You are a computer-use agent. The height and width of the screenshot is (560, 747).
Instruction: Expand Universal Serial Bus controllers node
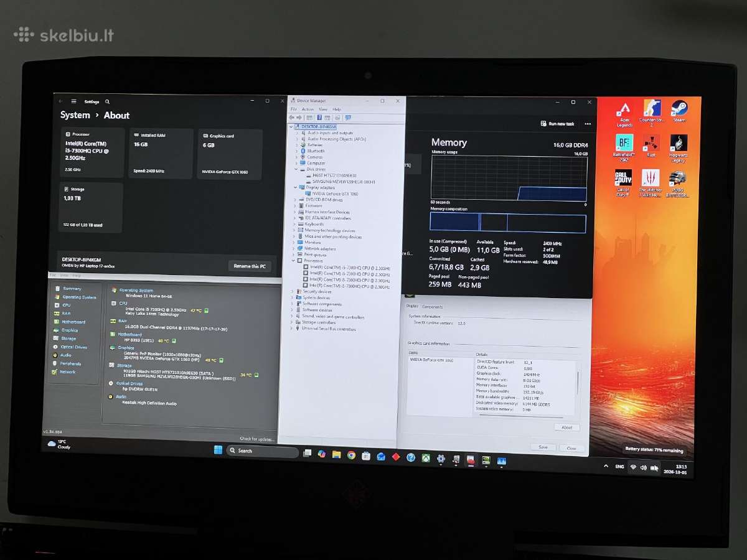pyautogui.click(x=292, y=329)
